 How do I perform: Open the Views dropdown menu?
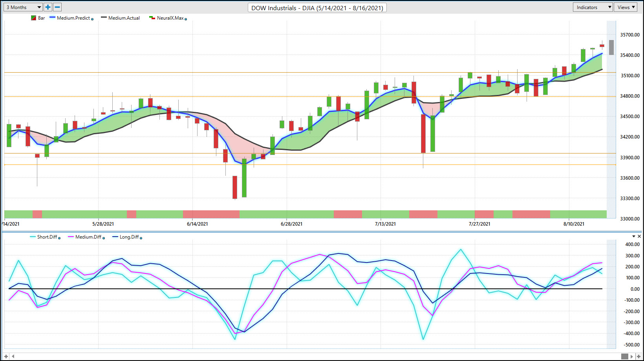626,7
